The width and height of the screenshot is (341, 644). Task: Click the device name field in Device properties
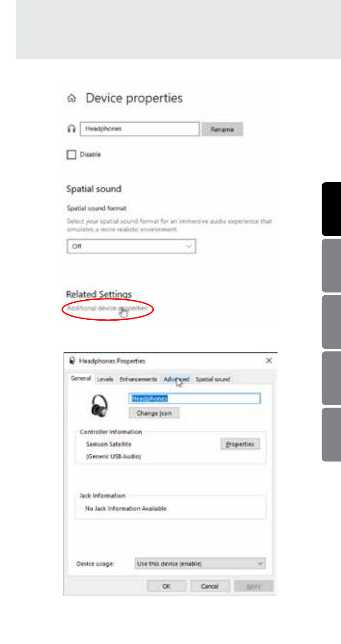point(139,129)
